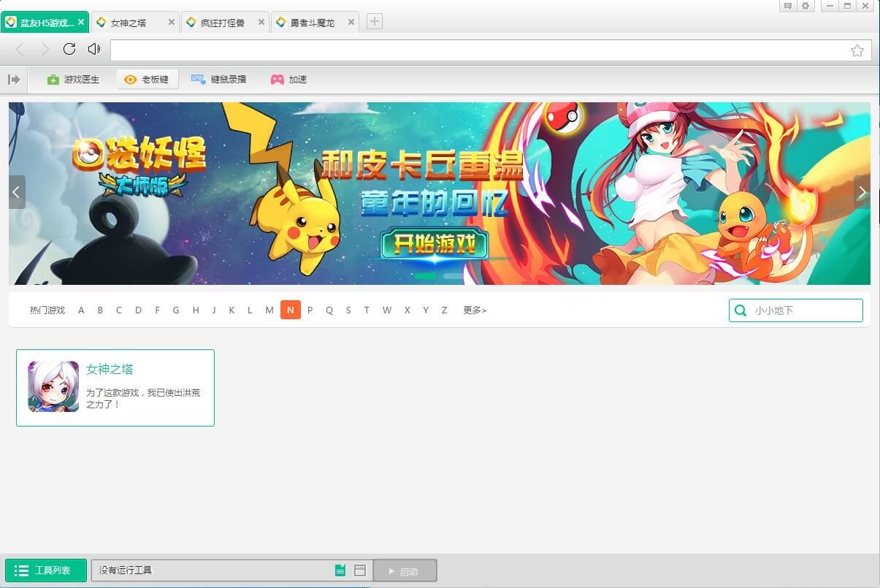Advance the banner with the right arrow

pos(862,191)
